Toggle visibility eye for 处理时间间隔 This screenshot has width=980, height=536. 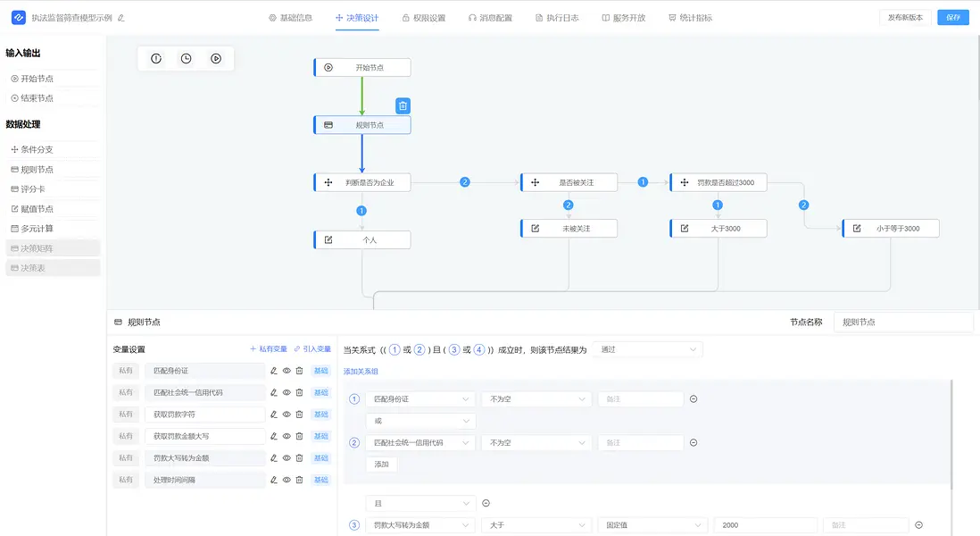pos(287,481)
